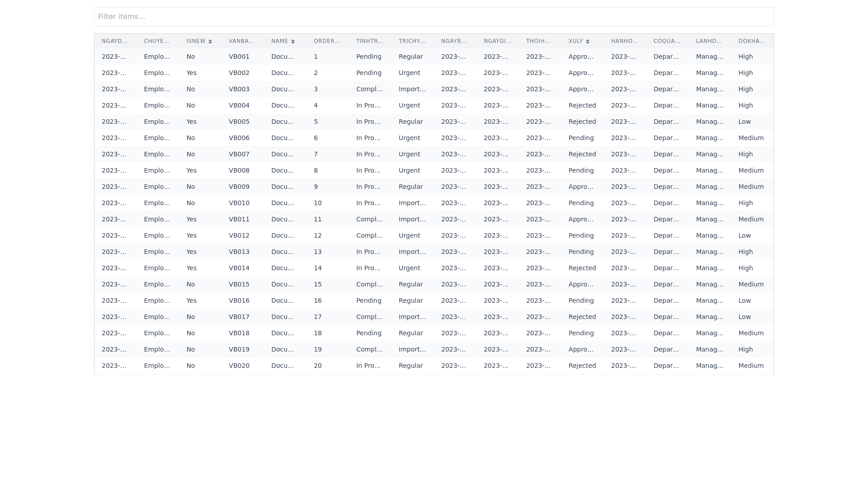
Task: Click the NGAYD column header
Action: coord(114,41)
